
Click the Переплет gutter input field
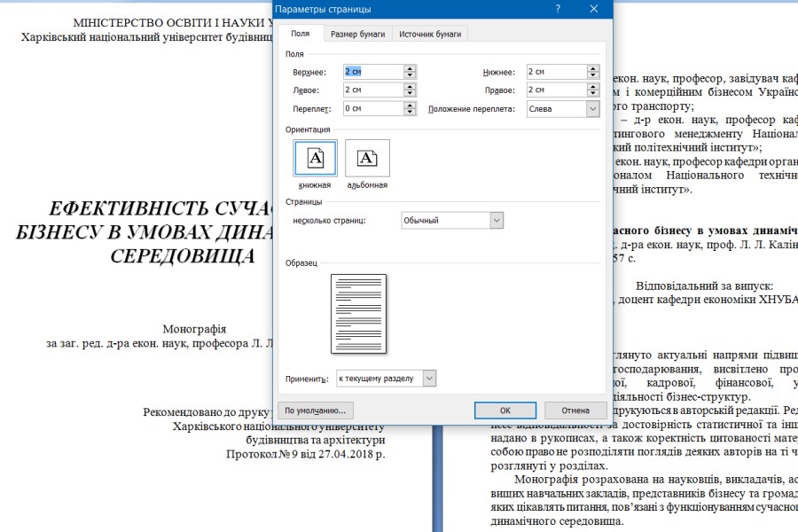point(373,108)
